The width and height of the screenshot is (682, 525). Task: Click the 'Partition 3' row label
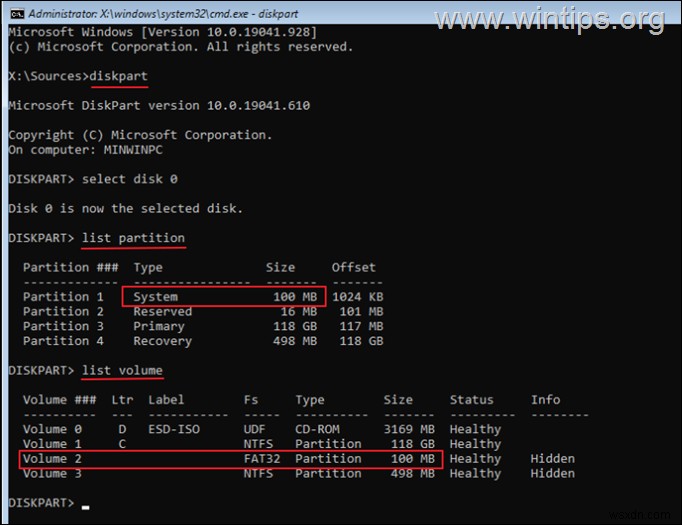click(x=64, y=327)
